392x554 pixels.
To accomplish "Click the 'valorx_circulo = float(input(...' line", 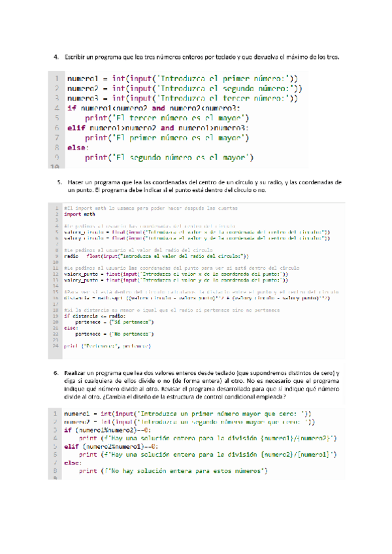I will point(197,232).
